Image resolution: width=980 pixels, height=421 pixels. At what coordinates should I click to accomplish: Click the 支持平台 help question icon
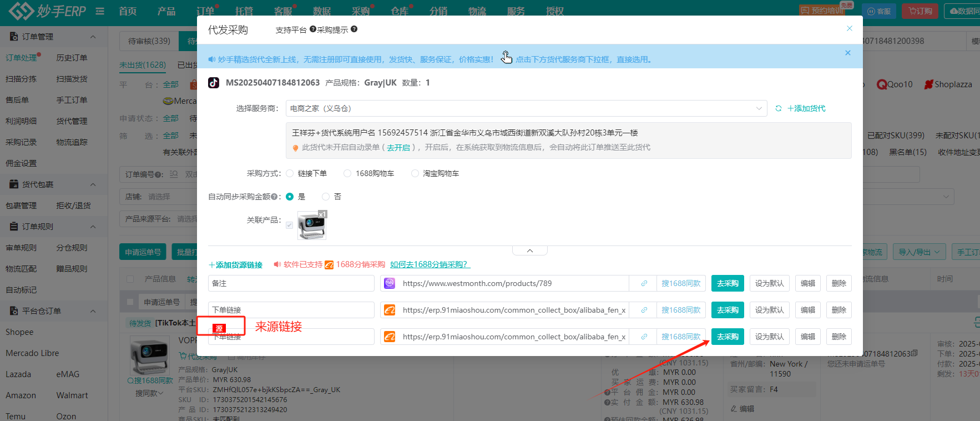tap(313, 29)
